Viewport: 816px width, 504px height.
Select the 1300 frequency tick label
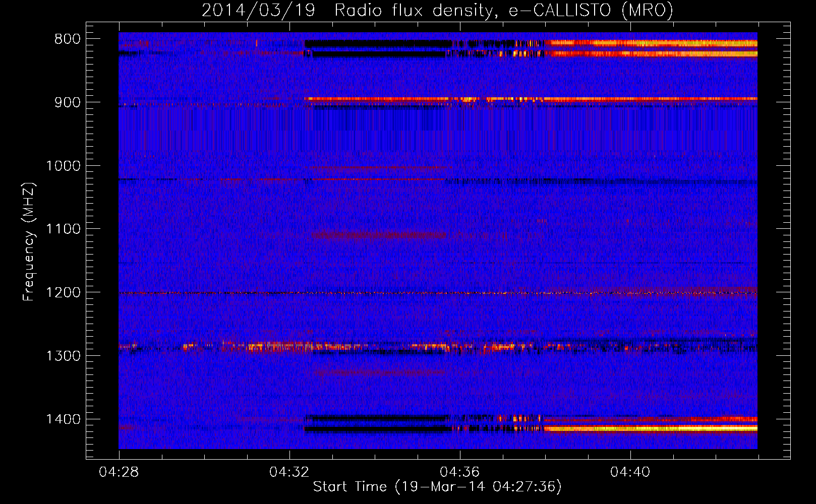pos(63,356)
